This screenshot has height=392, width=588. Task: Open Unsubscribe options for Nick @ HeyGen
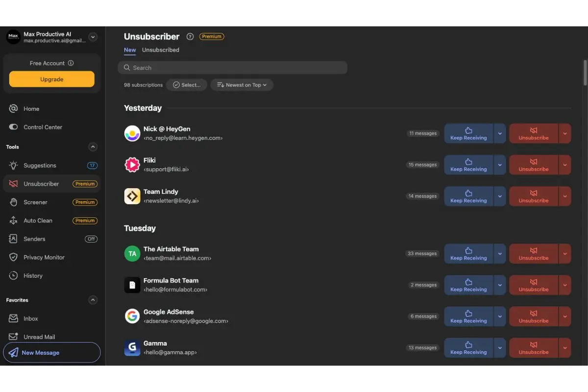(565, 133)
